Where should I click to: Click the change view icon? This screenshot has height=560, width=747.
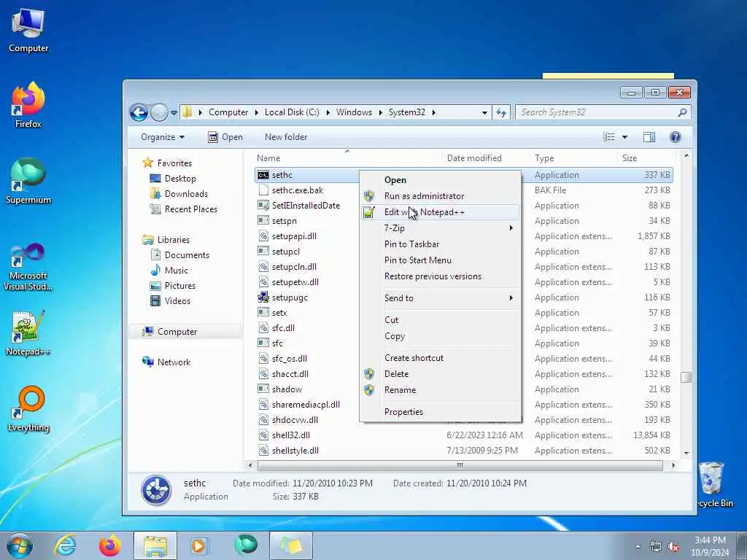(x=609, y=137)
